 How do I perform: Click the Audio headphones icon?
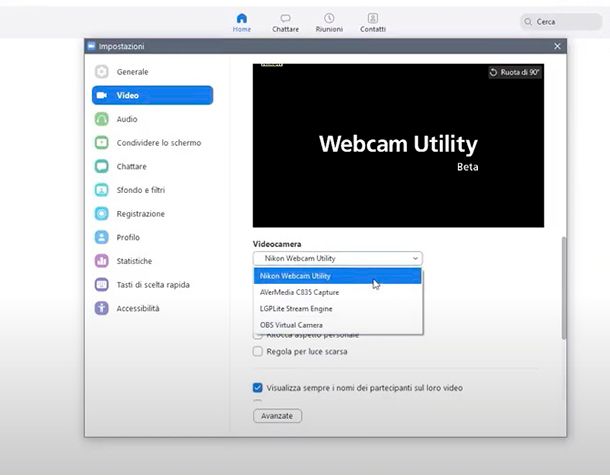coord(102,119)
